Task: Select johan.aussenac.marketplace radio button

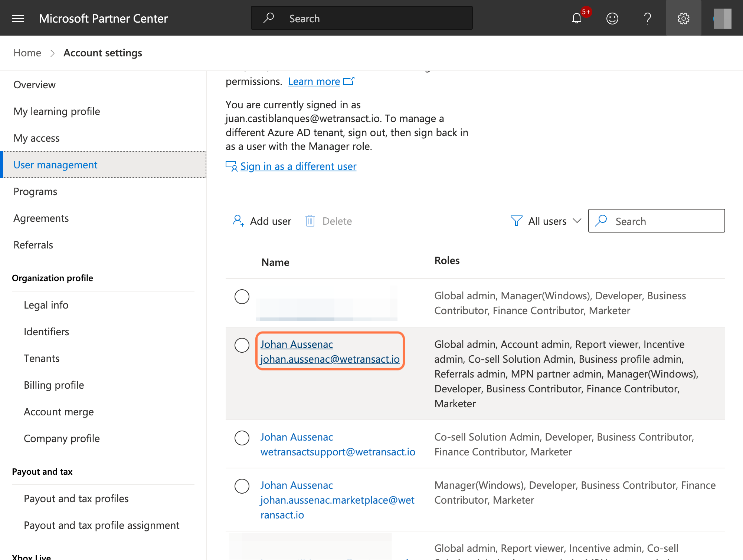Action: click(242, 486)
